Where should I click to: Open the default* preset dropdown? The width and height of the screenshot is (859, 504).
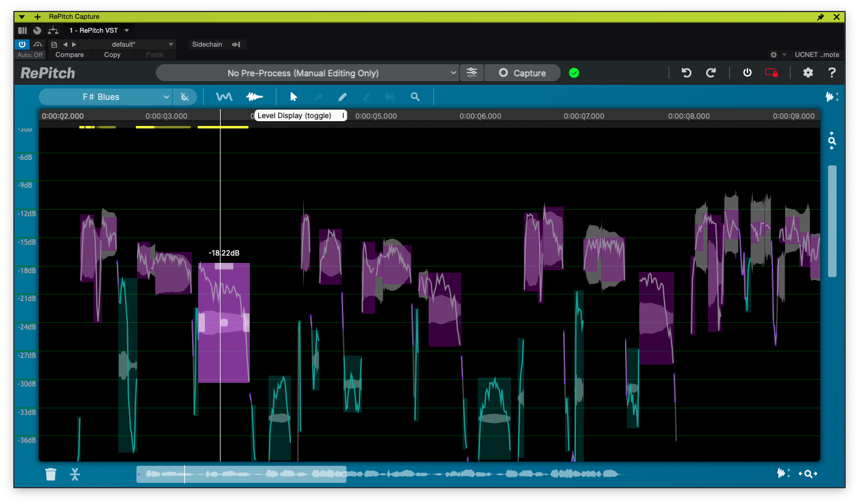(x=127, y=44)
